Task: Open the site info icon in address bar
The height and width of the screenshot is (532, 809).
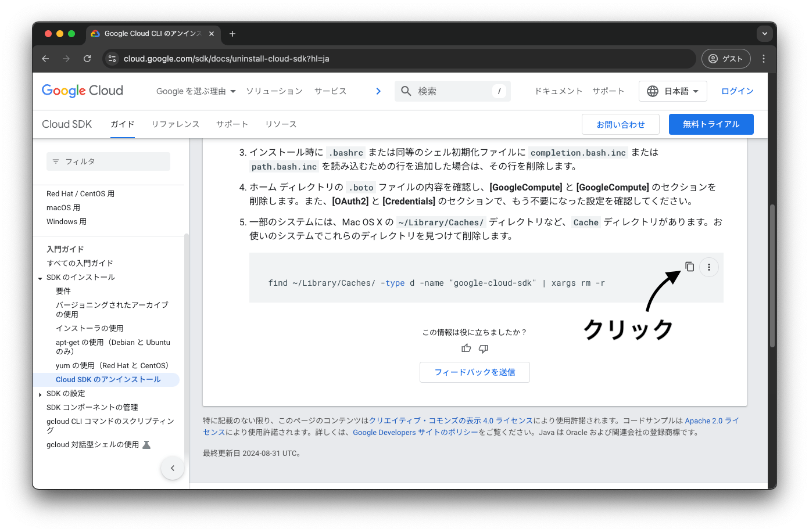Action: click(112, 59)
